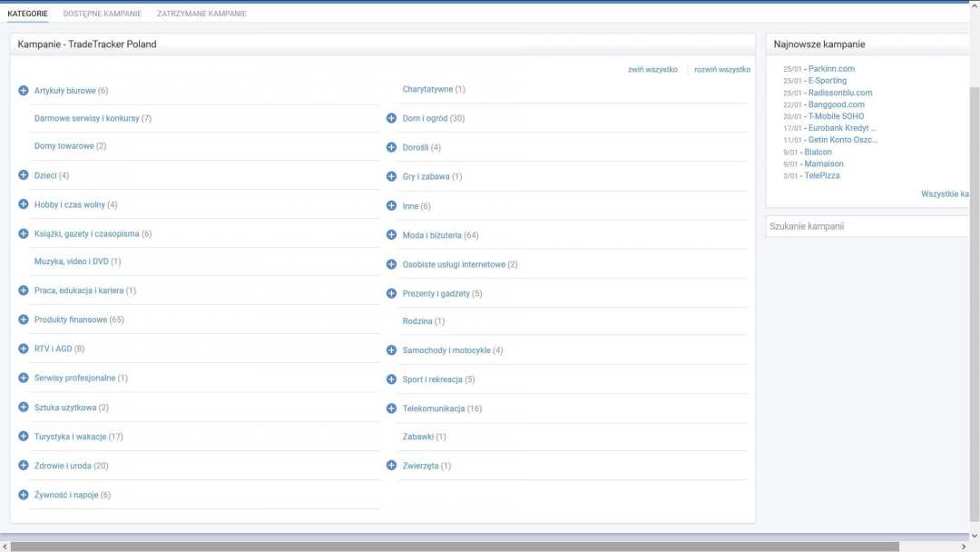This screenshot has width=980, height=552.
Task: Collapse all categories with zwiń wszystko
Action: tap(652, 70)
